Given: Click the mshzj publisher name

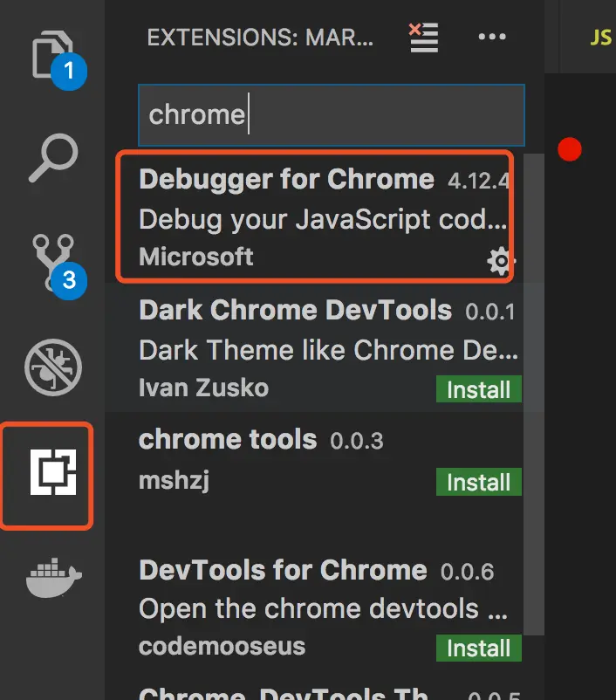Looking at the screenshot, I should [x=175, y=481].
